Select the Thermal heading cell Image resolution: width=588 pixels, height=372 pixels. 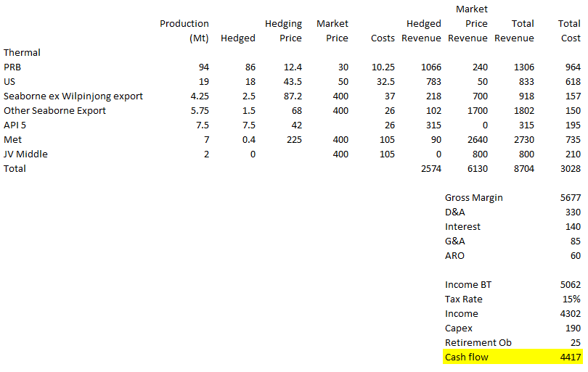click(22, 52)
